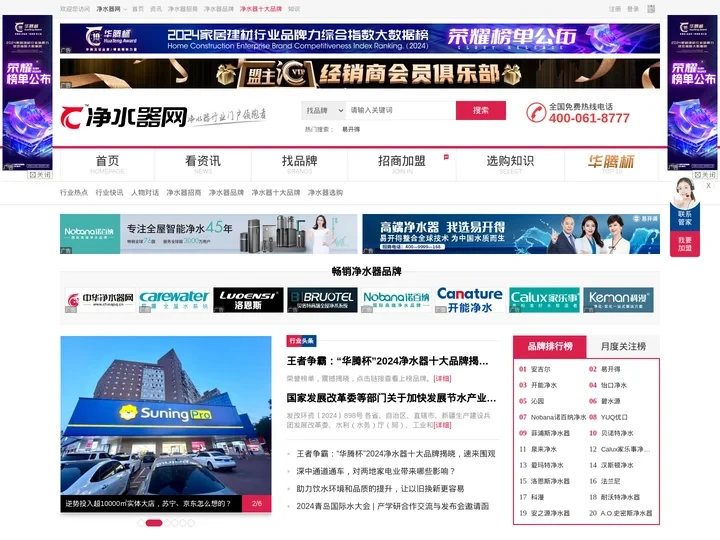720x540 pixels.
Task: Select 开能净水 ranked 03 in brand ranking
Action: [x=544, y=385]
